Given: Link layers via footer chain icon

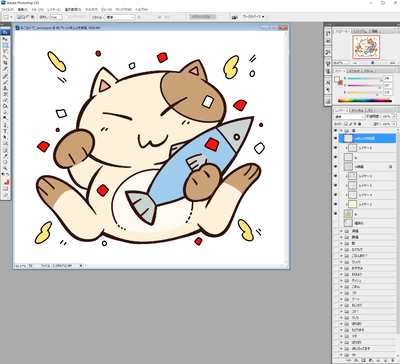Looking at the screenshot, I should pos(350,360).
